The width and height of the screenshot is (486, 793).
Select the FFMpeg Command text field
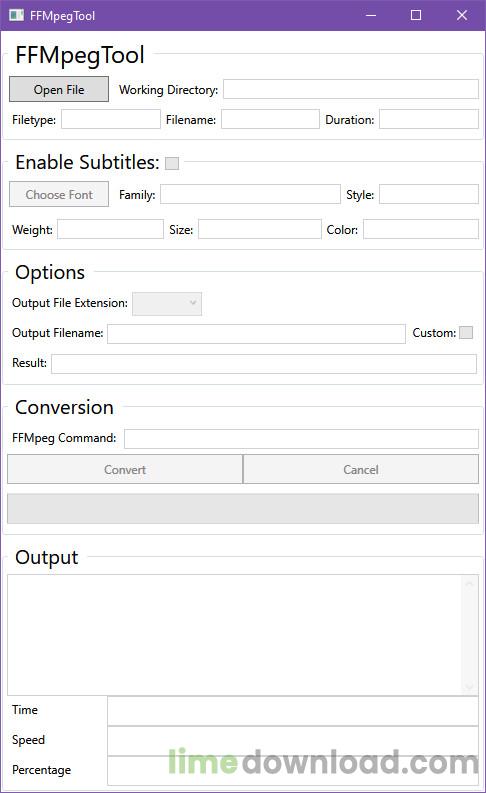(301, 438)
